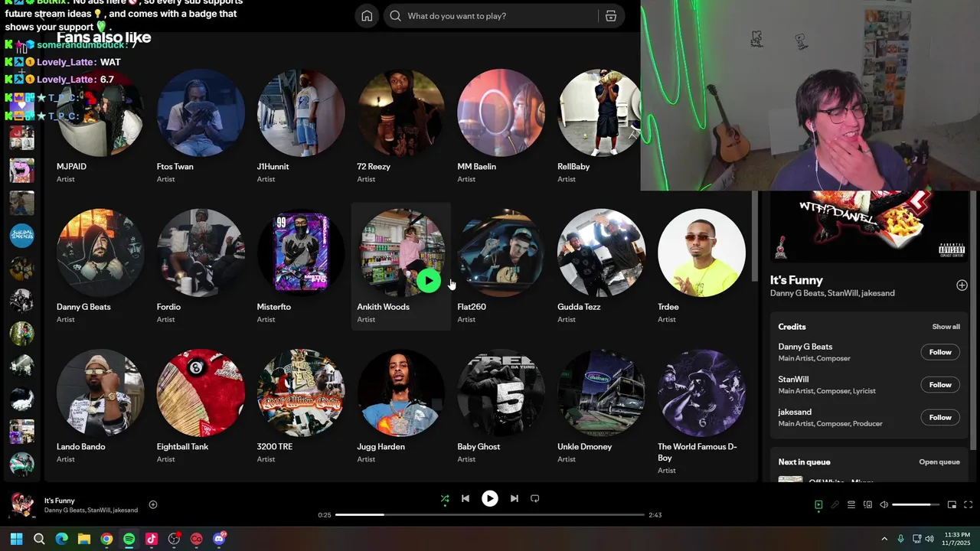Screen dimensions: 980x551
Task: Open the Windows Start menu
Action: (x=17, y=539)
